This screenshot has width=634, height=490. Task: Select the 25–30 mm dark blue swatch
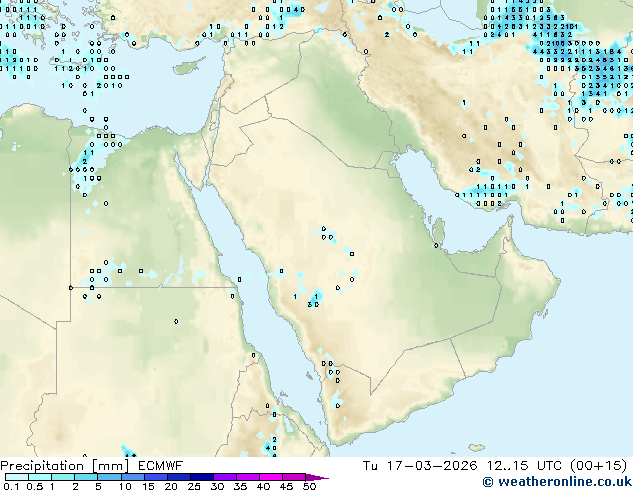click(202, 477)
